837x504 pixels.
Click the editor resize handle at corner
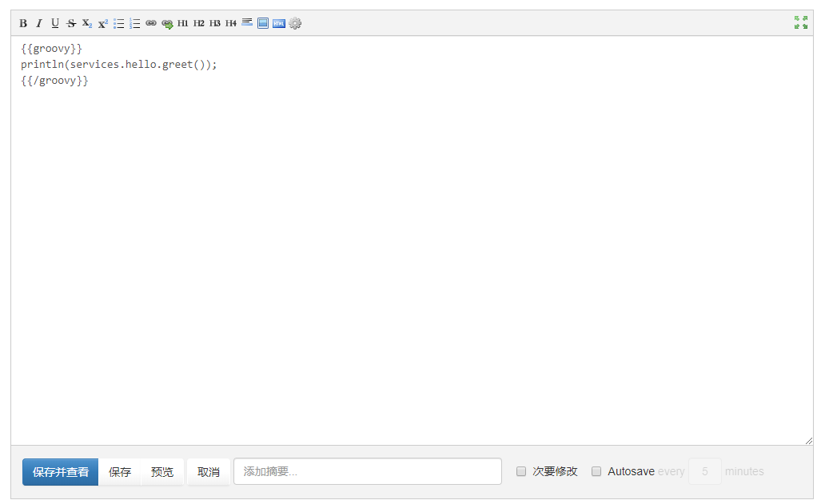coord(809,441)
